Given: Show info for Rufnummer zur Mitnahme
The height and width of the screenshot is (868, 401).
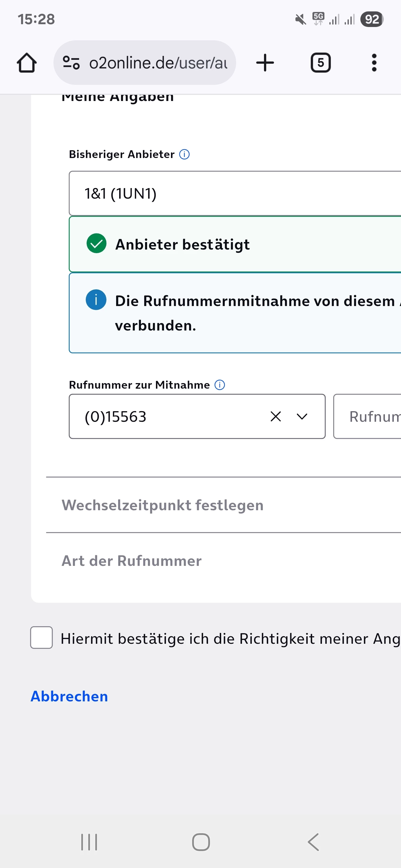Looking at the screenshot, I should (x=219, y=385).
